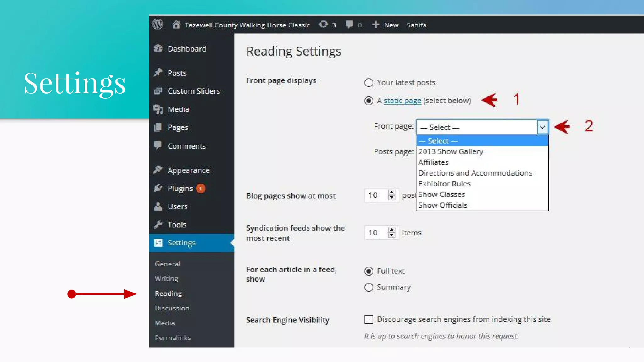Click the home icon beside site title
Viewport: 644px width, 362px height.
click(x=176, y=25)
